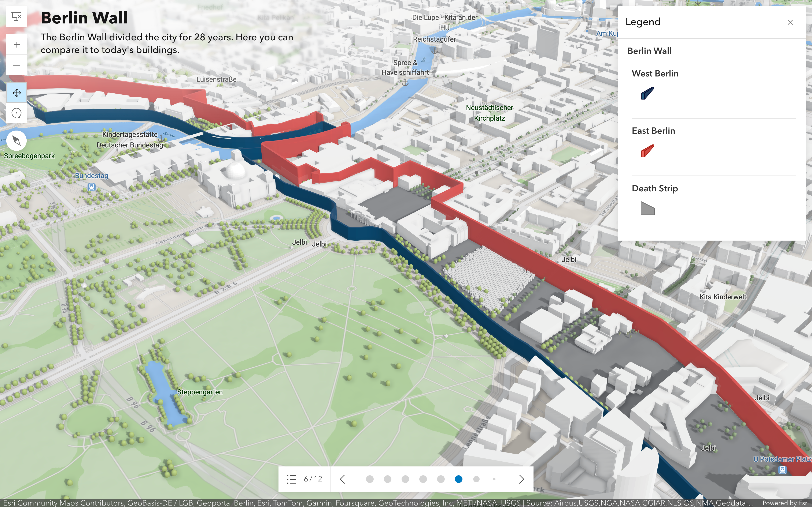Screen dimensions: 812x507
Task: Close the Legend panel
Action: click(790, 22)
